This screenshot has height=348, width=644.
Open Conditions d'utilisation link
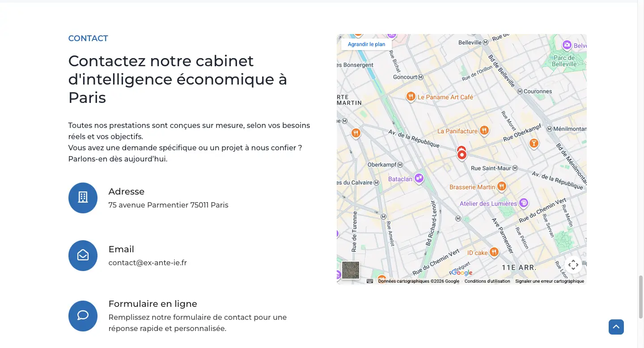(x=487, y=281)
